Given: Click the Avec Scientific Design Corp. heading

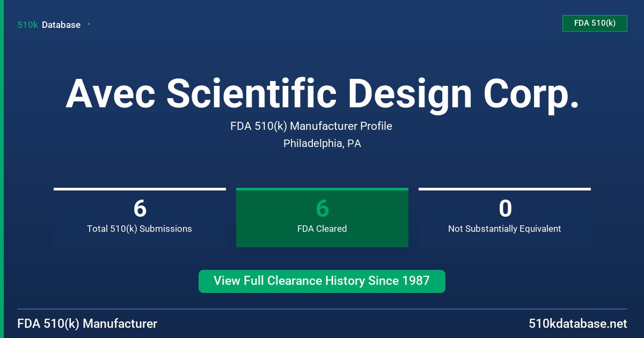Looking at the screenshot, I should pos(322,93).
